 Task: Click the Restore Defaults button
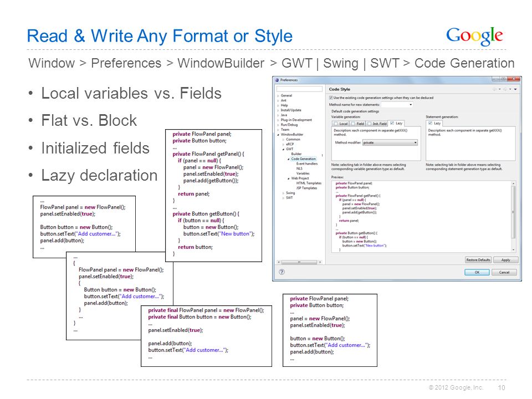pos(478,260)
